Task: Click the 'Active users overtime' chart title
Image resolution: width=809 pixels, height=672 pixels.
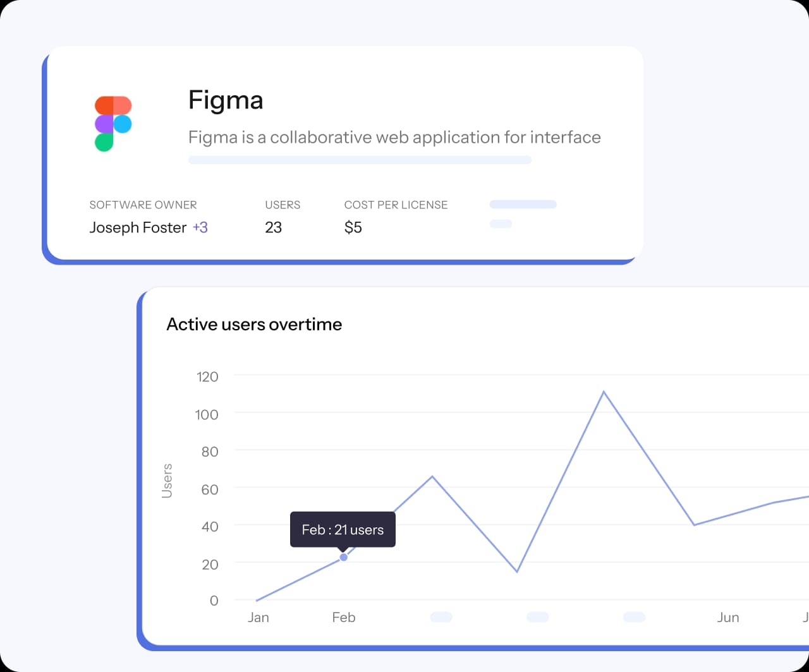Action: [254, 325]
